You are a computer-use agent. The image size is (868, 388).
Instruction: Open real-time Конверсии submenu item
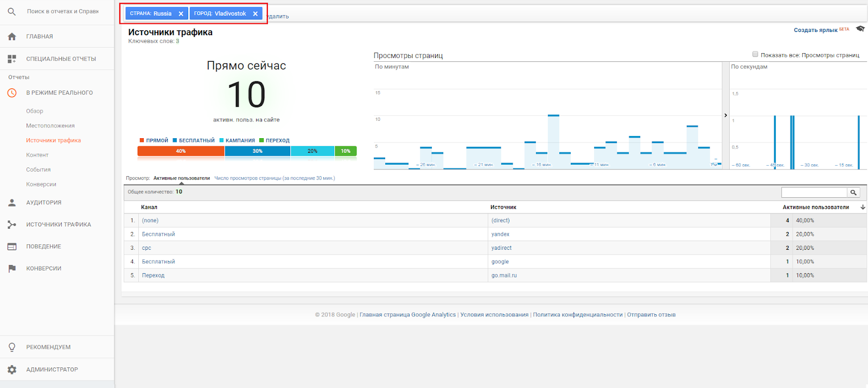pyautogui.click(x=41, y=184)
